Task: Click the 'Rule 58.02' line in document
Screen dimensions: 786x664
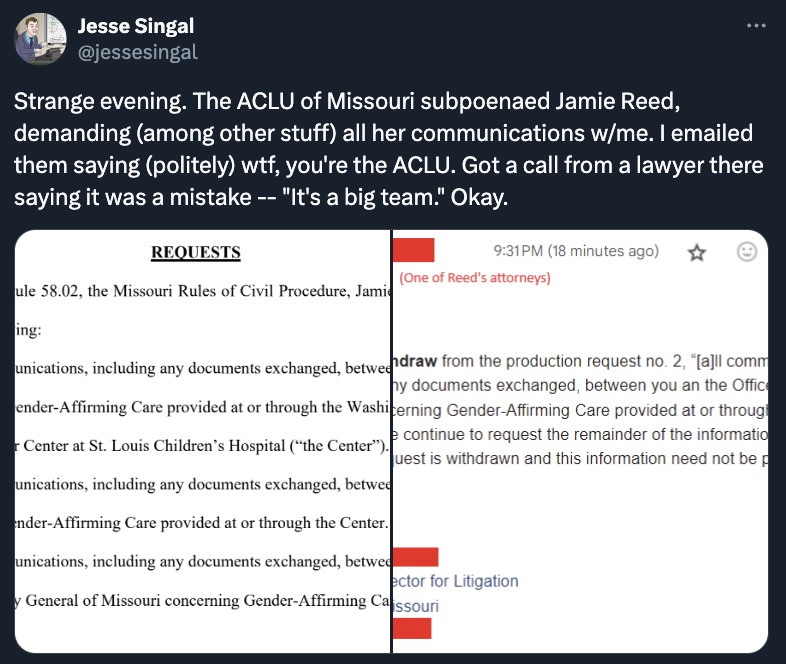Action: pos(203,291)
